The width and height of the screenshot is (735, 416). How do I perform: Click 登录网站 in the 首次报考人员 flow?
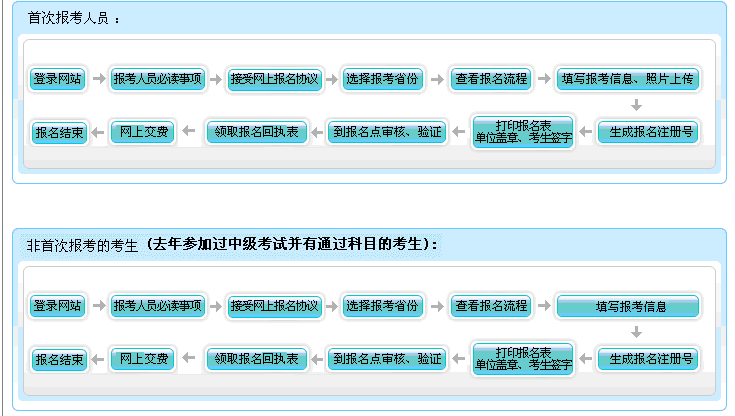pos(58,79)
